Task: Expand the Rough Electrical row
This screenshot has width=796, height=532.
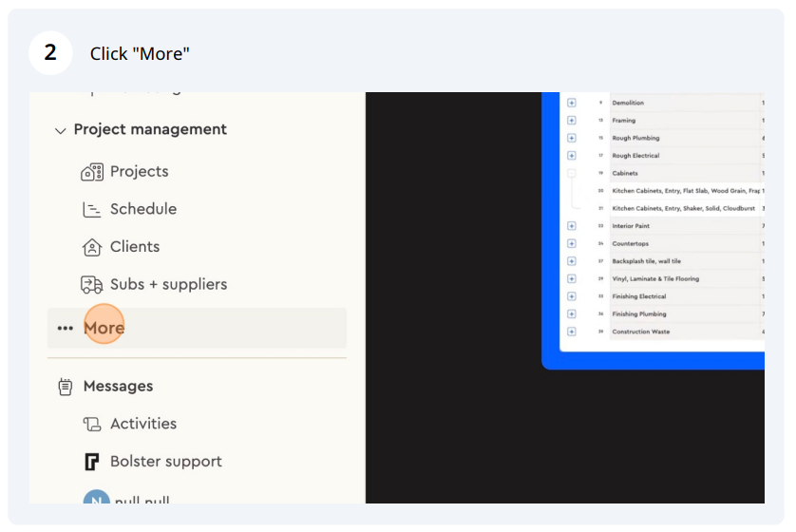Action: (572, 156)
